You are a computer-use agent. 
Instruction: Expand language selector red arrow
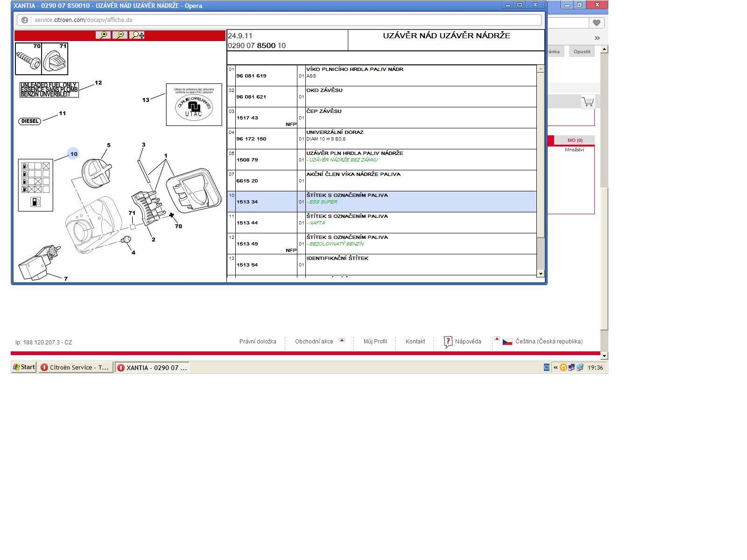coord(497,339)
